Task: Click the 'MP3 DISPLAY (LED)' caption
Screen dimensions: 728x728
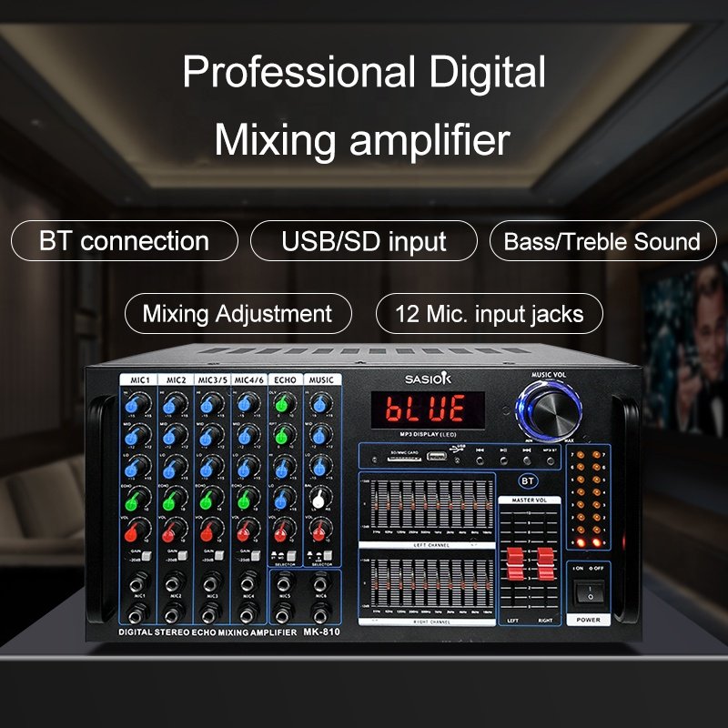Action: (428, 435)
